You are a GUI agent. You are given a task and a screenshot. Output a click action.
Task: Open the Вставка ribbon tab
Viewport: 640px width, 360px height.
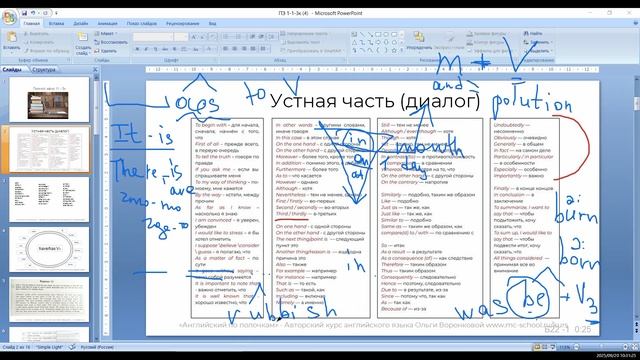click(x=56, y=24)
